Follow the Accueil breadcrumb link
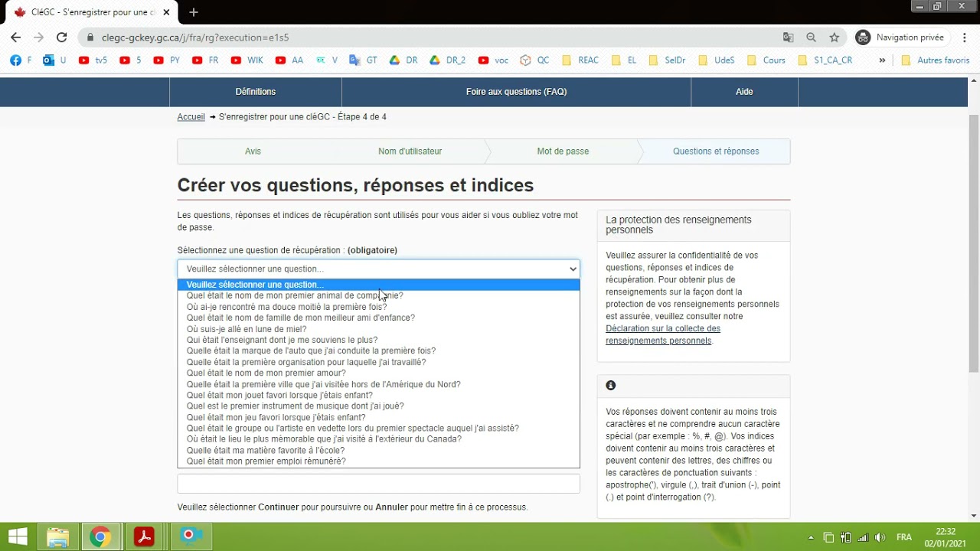The height and width of the screenshot is (551, 980). click(x=191, y=117)
